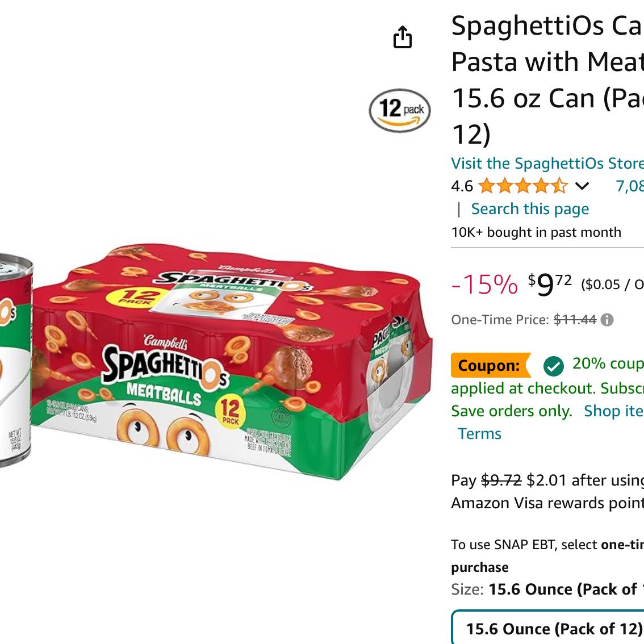Open the ratings count link showing 7,08
Image resolution: width=644 pixels, height=644 pixels.
pos(629,186)
